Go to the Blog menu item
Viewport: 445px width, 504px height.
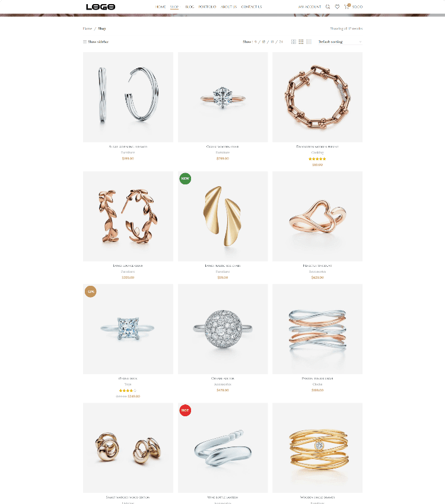click(x=190, y=7)
